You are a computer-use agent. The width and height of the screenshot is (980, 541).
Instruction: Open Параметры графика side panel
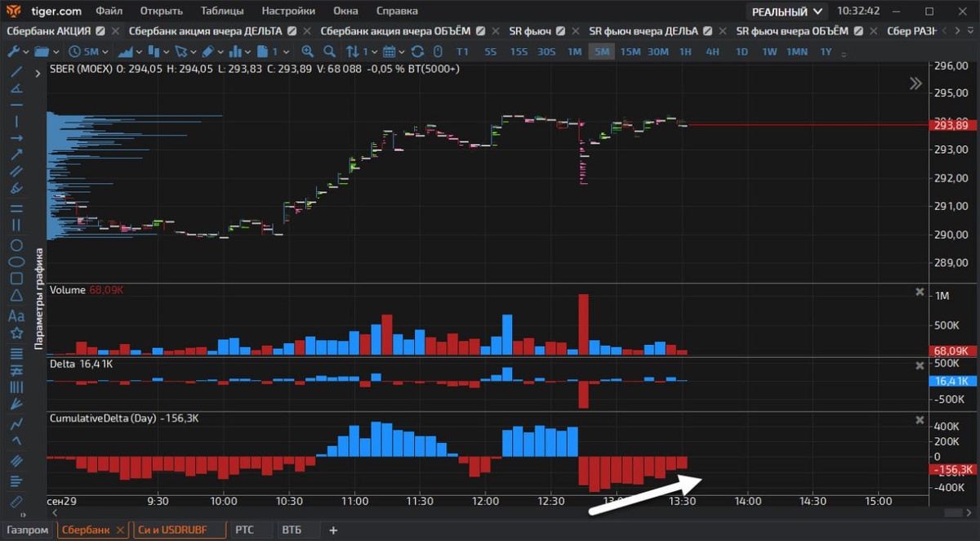pos(38,301)
